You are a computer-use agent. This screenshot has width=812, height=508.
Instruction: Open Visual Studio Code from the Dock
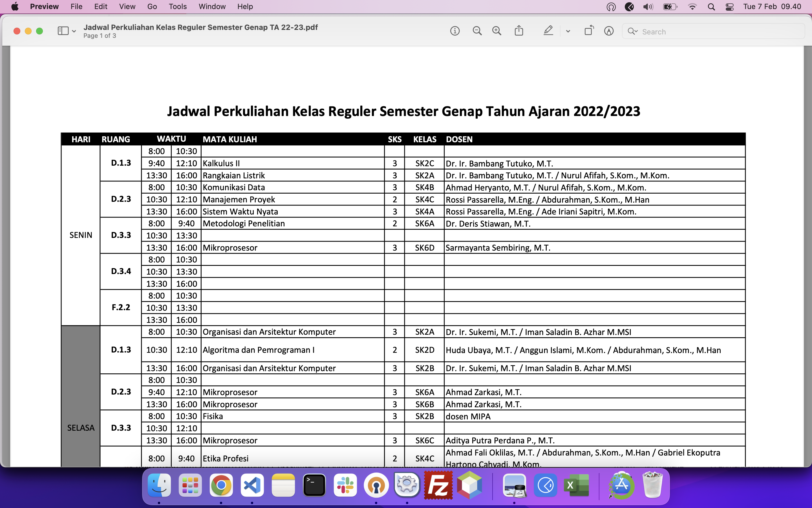pyautogui.click(x=252, y=485)
